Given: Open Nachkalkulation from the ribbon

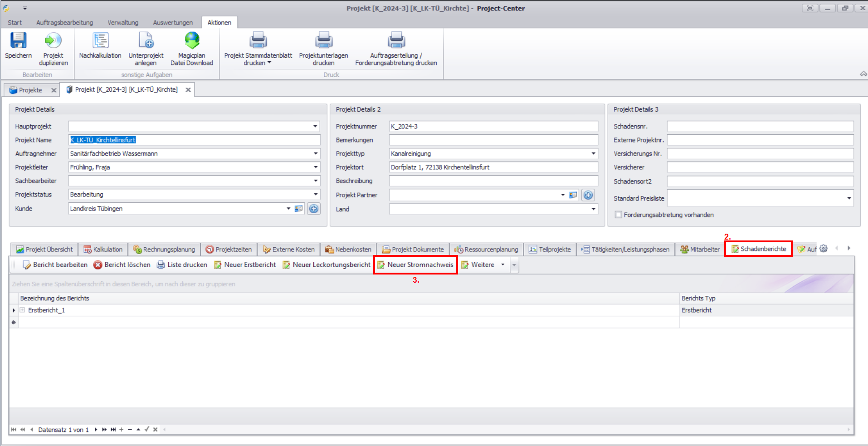Looking at the screenshot, I should pyautogui.click(x=100, y=40).
